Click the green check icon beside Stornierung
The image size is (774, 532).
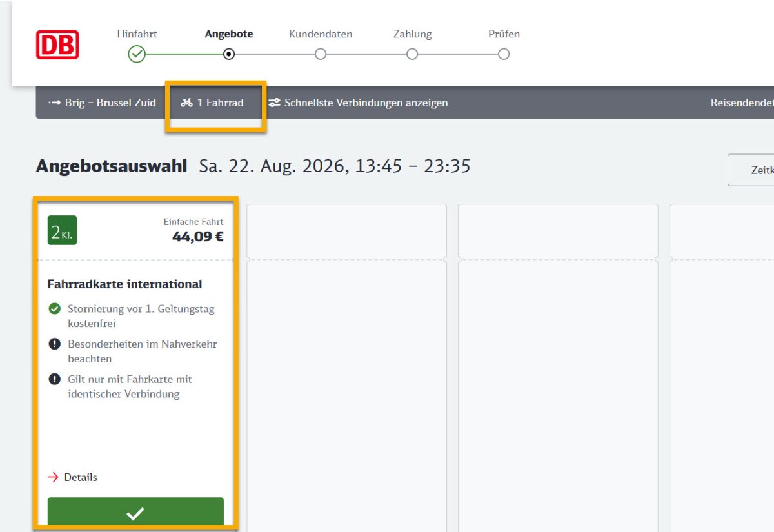point(55,309)
